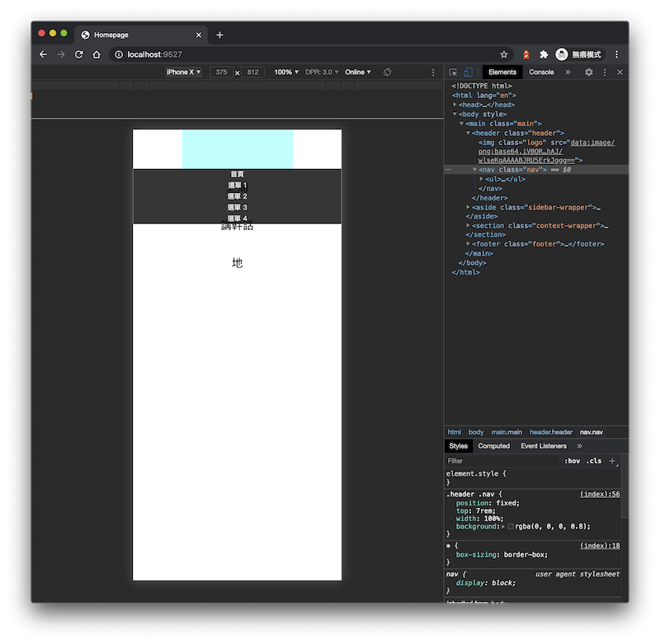Reload the localhost page

click(x=78, y=54)
